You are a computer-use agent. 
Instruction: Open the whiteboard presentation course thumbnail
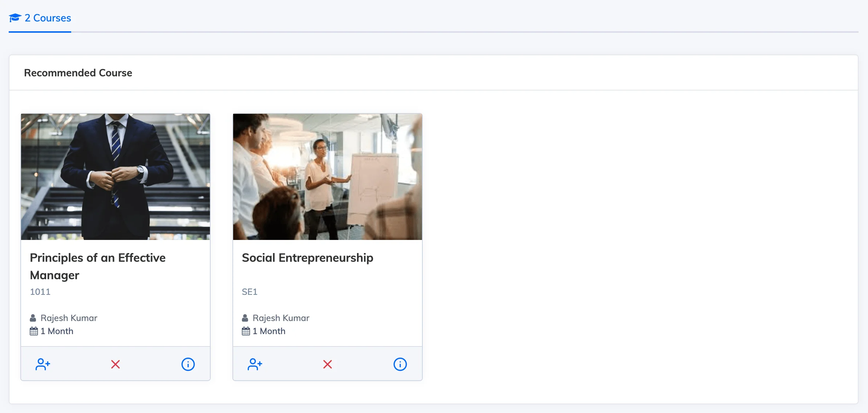pos(328,177)
